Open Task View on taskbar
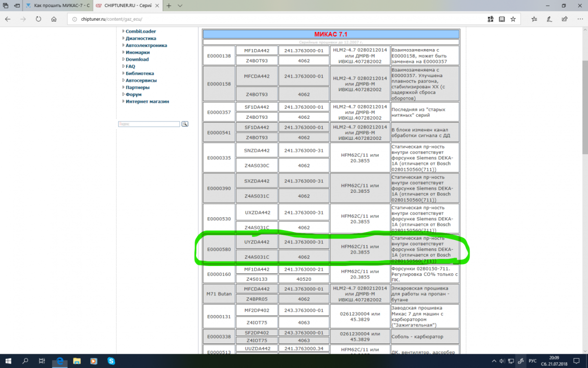 (x=42, y=361)
